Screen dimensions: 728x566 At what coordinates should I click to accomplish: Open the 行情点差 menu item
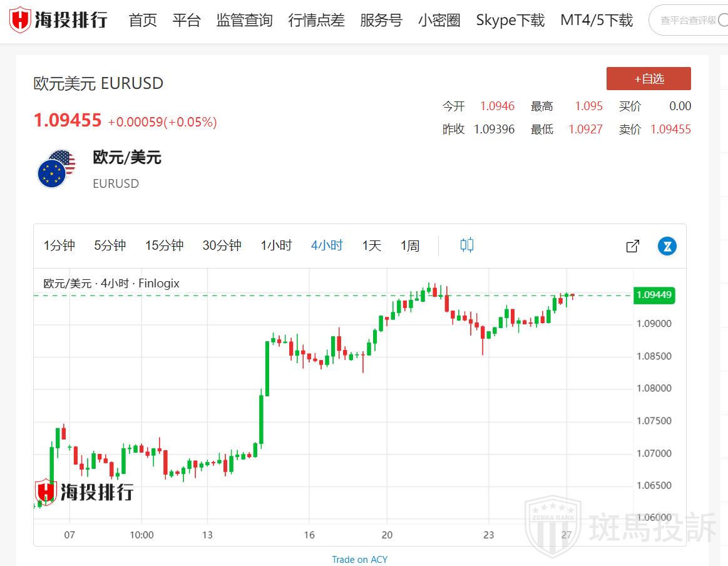point(316,20)
